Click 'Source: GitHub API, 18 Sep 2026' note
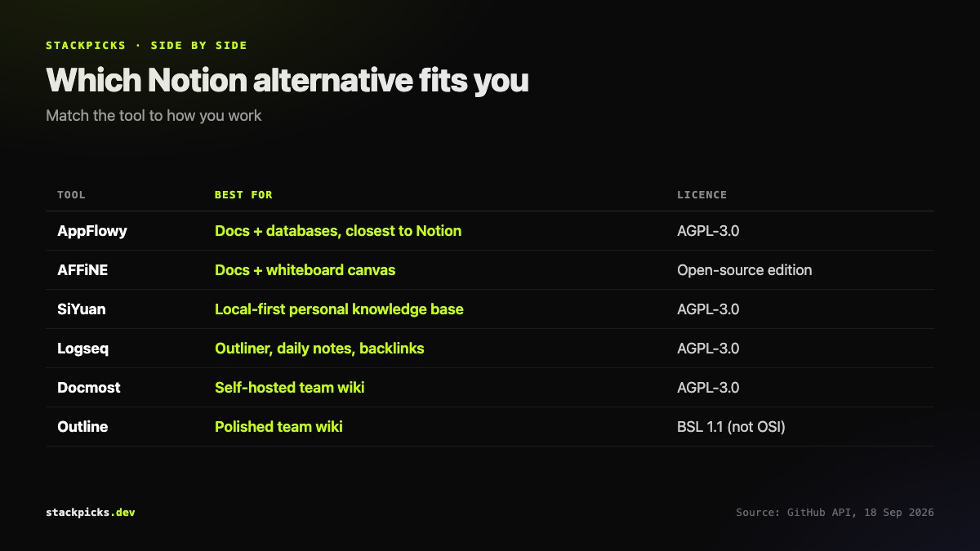This screenshot has height=551, width=980. (835, 513)
